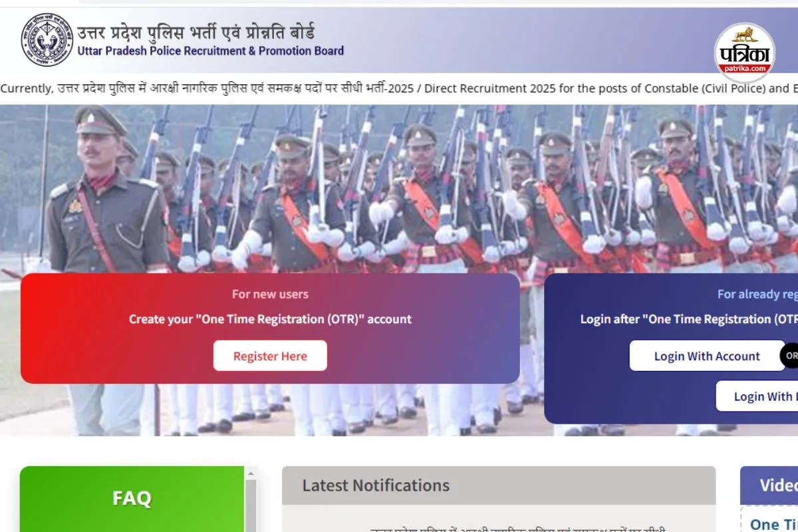Click the circular OR badge between login buttons
798x532 pixels.
tap(789, 356)
